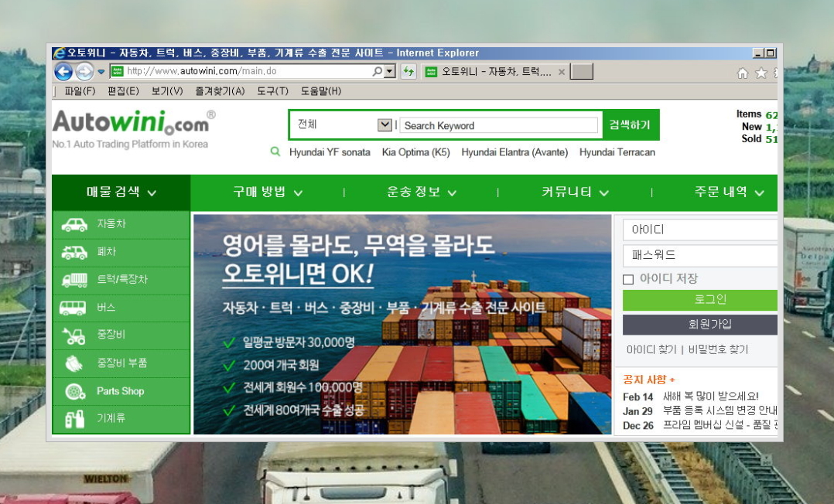The height and width of the screenshot is (504, 834).
Task: Open the Kia Optima (K5) link
Action: 416,152
